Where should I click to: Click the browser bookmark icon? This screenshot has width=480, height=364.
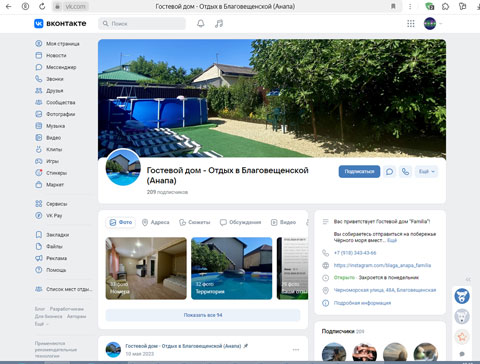[x=393, y=6]
